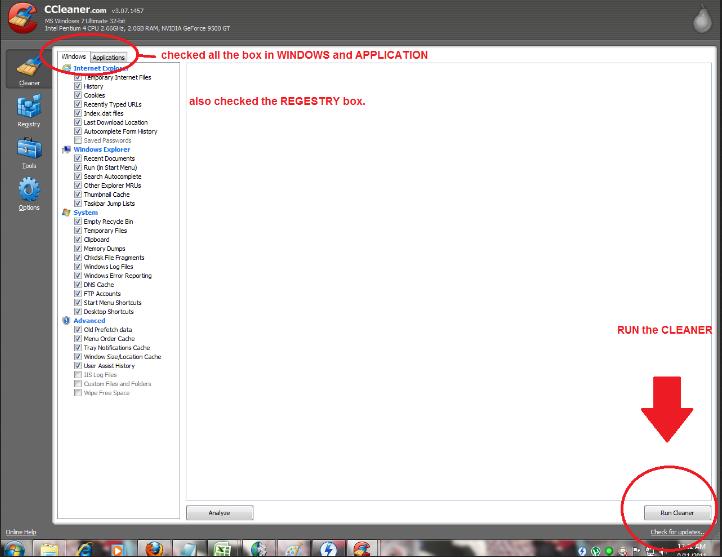Toggle Thumbnail Cache checkbox
This screenshot has height=557, width=722.
pyautogui.click(x=78, y=194)
